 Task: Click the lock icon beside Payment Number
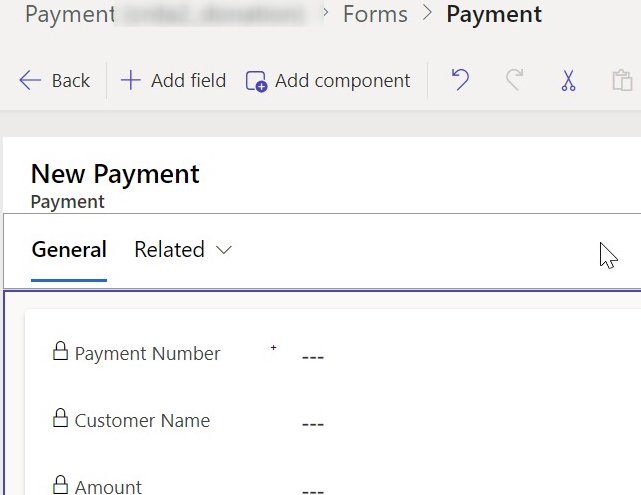pyautogui.click(x=60, y=351)
